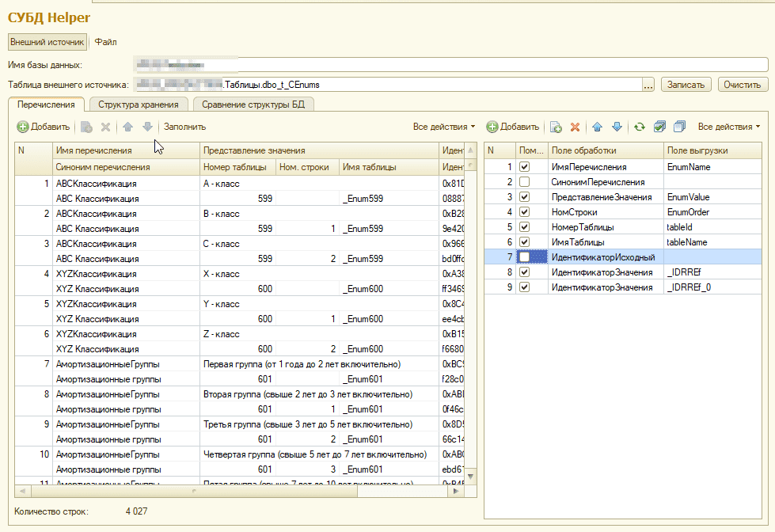The height and width of the screenshot is (532, 775).
Task: Uncheck all fields icon in fields toolbar
Action: [679, 127]
